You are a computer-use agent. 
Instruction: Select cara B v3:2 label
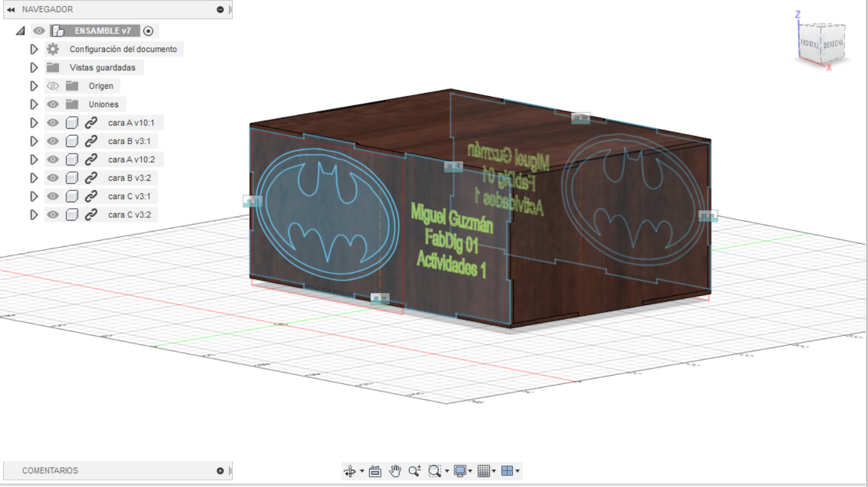[129, 178]
